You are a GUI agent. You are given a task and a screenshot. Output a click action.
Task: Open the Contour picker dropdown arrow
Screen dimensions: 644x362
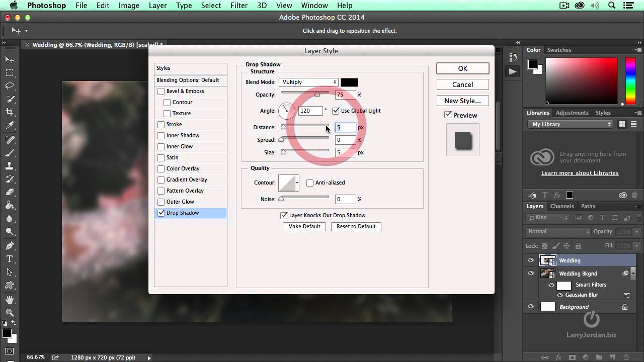pos(297,183)
